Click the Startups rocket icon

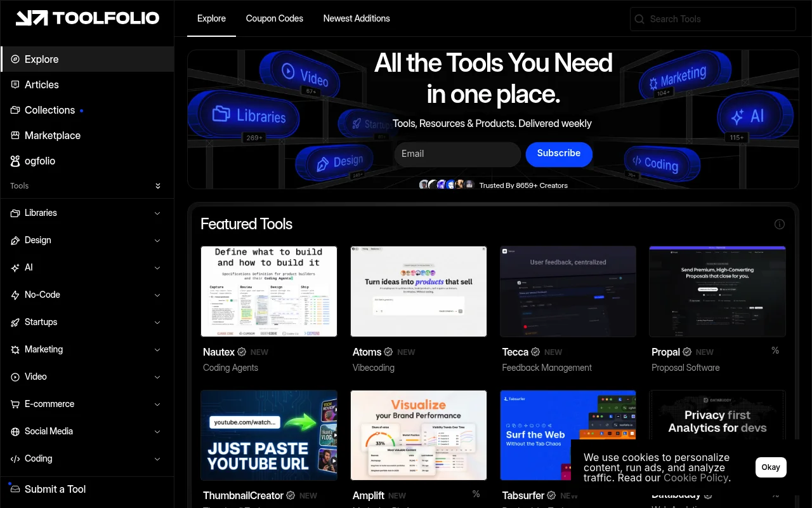[x=15, y=322]
